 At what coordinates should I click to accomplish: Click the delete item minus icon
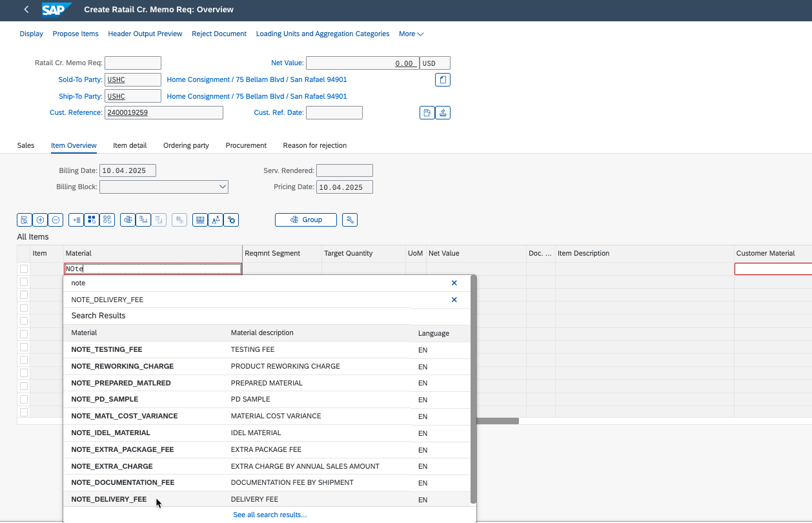(x=56, y=220)
